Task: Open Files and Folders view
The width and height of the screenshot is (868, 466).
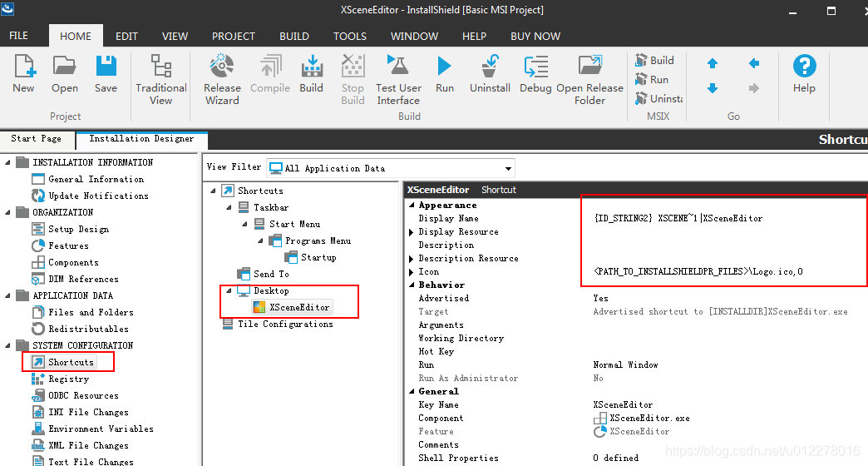Action: pyautogui.click(x=91, y=312)
